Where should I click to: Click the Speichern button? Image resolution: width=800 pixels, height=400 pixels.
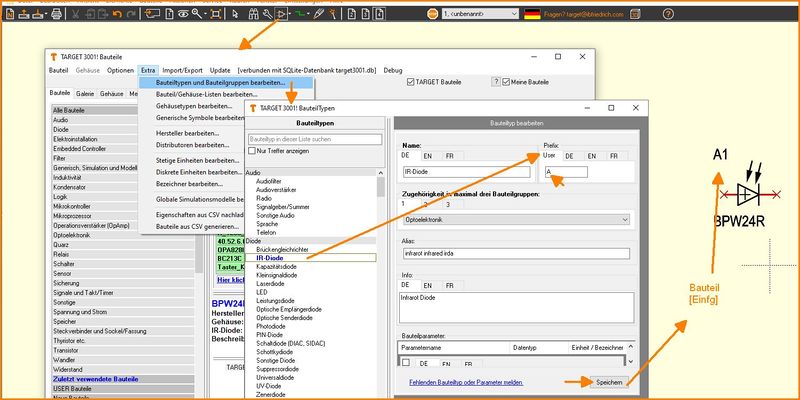[609, 382]
